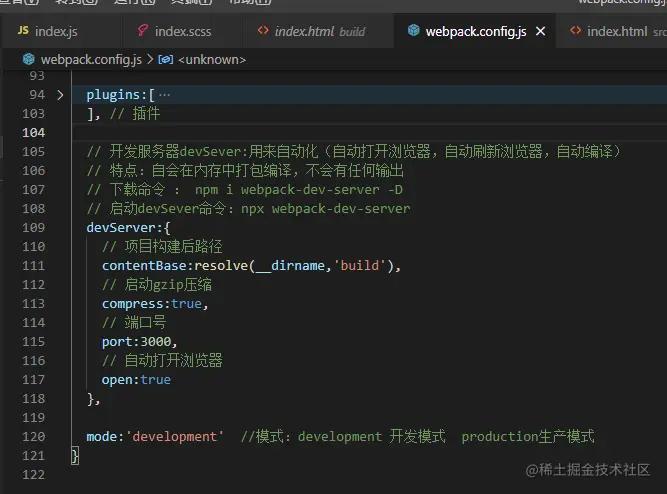Screen dimensions: 667x494
Task: Click the 'build' string literal
Action: [x=360, y=266]
